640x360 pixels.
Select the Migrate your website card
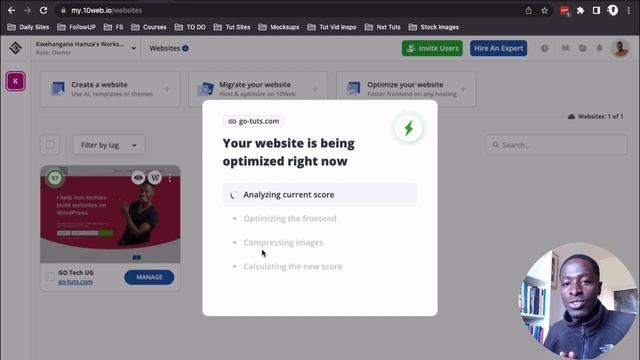258,89
